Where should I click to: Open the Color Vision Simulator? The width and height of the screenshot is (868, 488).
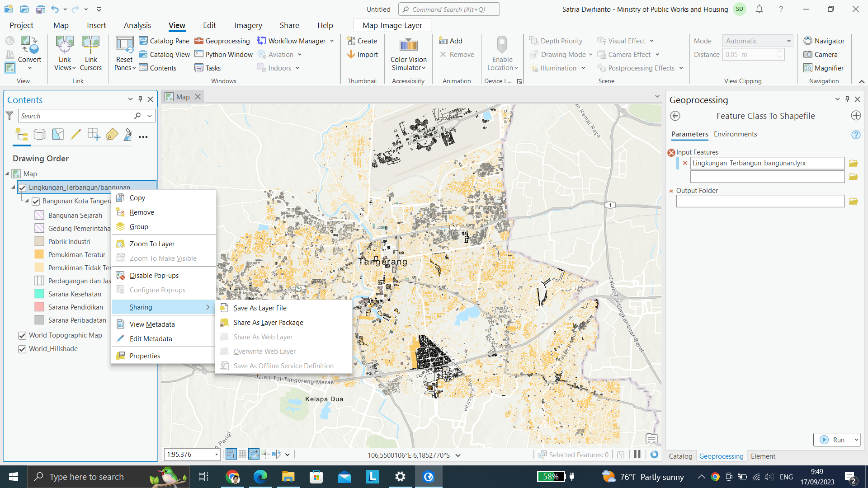[x=408, y=54]
